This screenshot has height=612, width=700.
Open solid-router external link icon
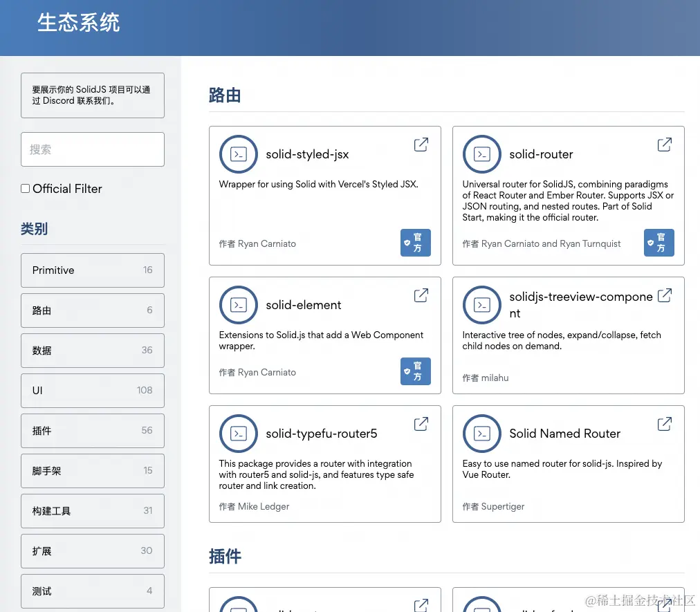pyautogui.click(x=664, y=145)
